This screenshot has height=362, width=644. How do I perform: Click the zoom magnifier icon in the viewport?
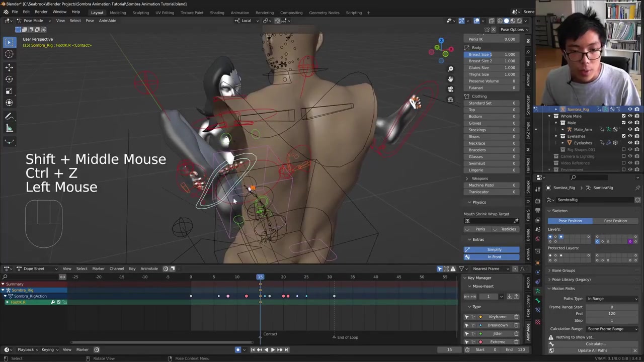[450, 69]
